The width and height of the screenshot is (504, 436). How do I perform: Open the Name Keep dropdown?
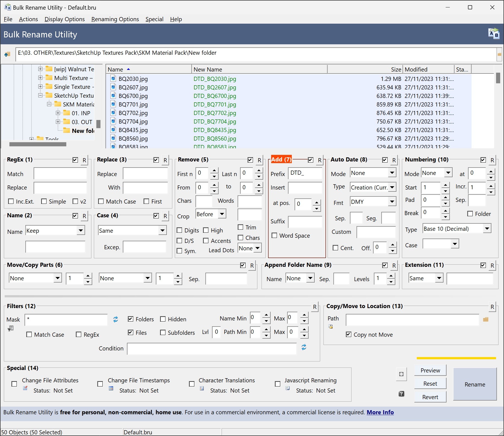(80, 231)
